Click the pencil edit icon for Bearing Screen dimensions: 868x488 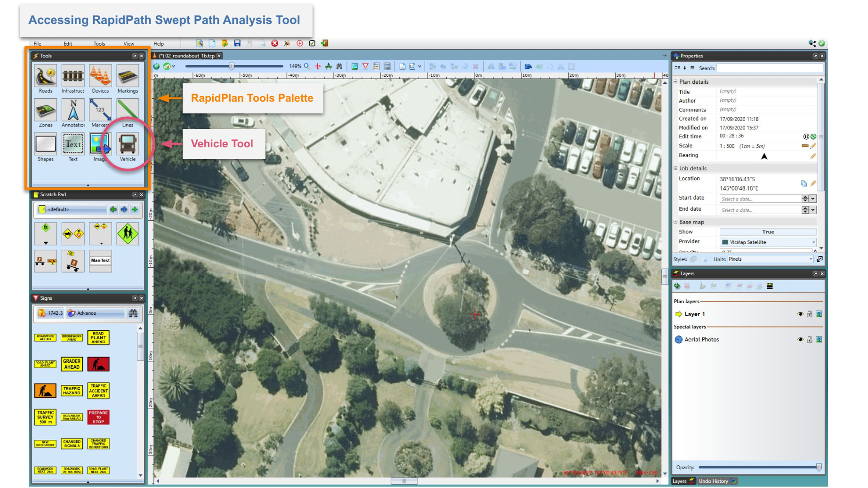pyautogui.click(x=813, y=156)
